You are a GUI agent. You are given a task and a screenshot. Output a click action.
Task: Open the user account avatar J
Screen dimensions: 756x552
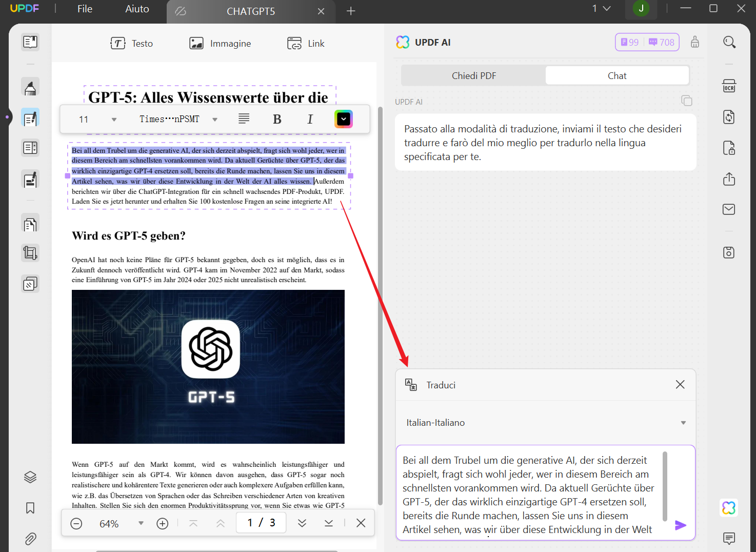click(641, 8)
